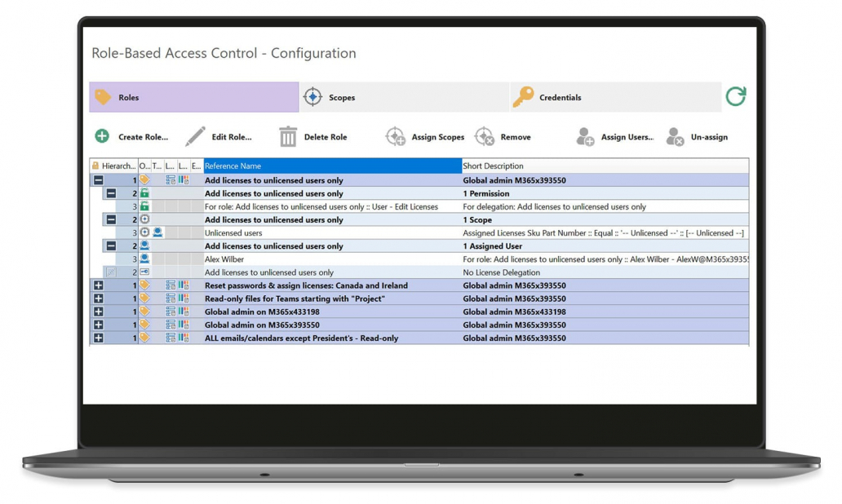The width and height of the screenshot is (842, 504).
Task: Select "Unlicensed users" scope row
Action: tap(233, 233)
